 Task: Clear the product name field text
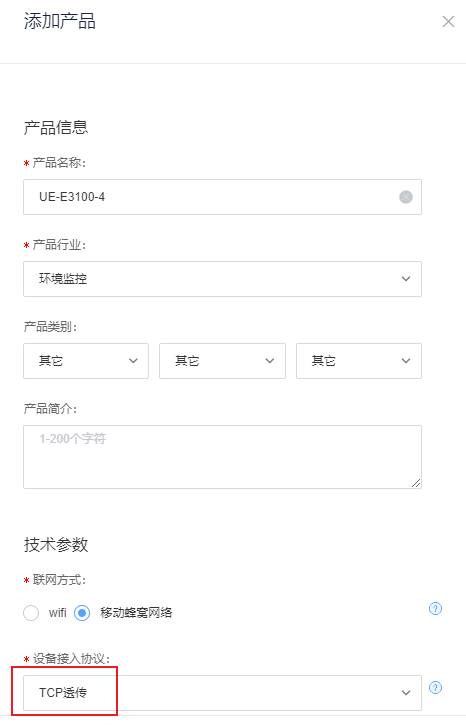pyautogui.click(x=405, y=197)
